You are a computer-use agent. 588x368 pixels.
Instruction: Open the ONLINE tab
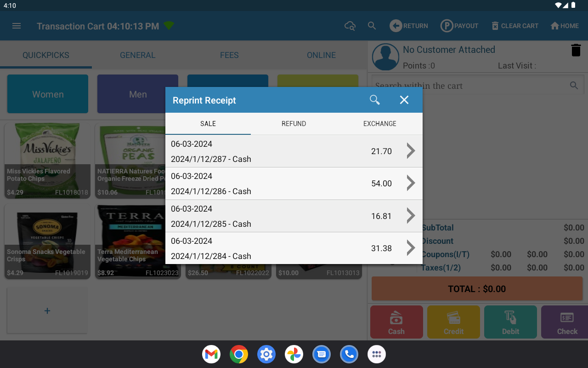(x=321, y=55)
